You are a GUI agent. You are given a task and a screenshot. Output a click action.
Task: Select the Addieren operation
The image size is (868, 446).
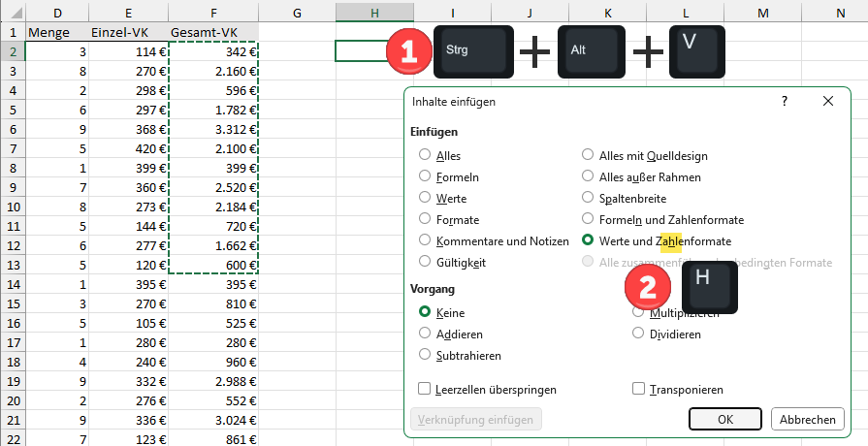[x=425, y=334]
